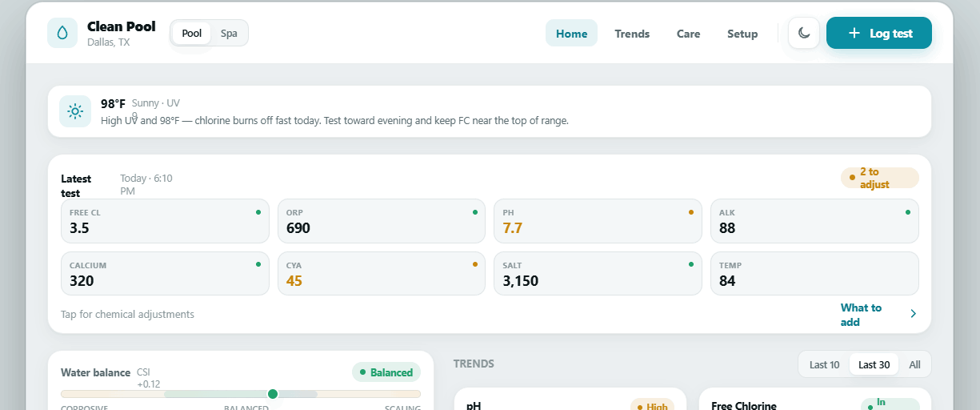Viewport: 980px width, 410px height.
Task: Open the What to add chevron arrow
Action: [913, 314]
